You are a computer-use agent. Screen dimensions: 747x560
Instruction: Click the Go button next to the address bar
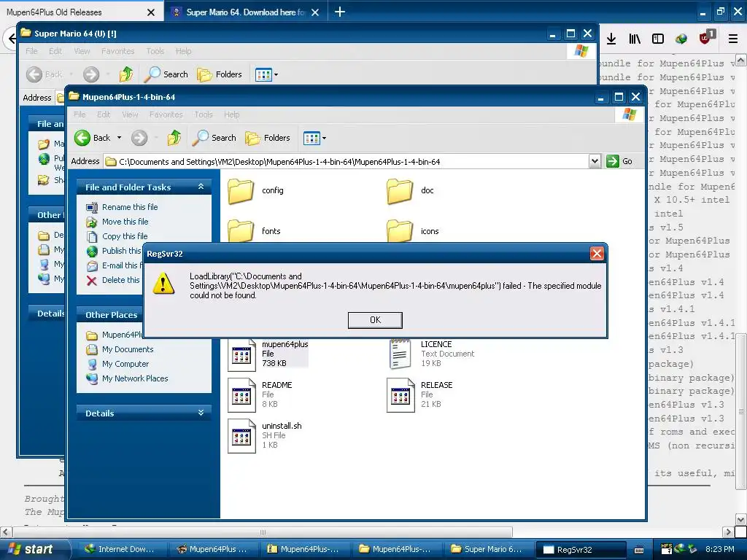click(619, 161)
